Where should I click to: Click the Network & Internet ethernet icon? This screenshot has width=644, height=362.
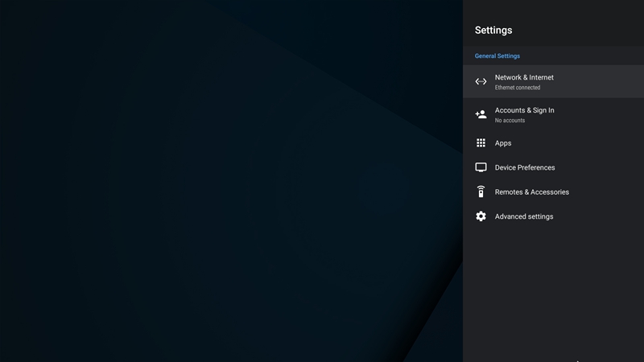481,81
